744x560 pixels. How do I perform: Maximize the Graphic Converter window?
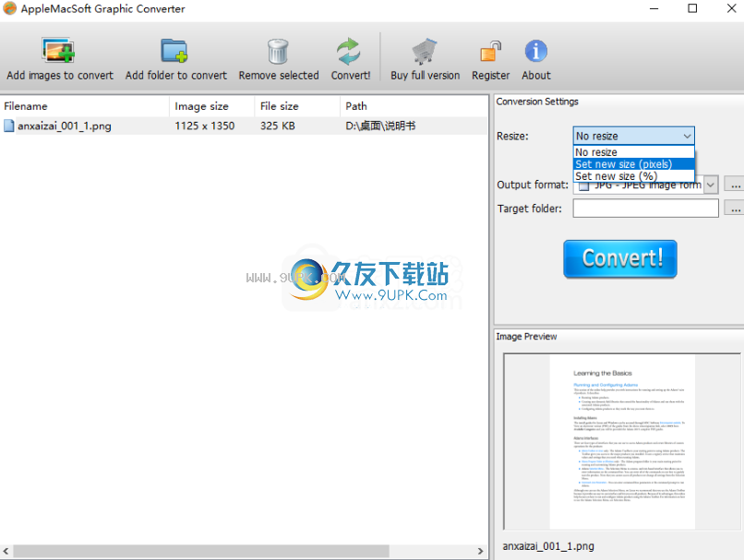pos(692,8)
